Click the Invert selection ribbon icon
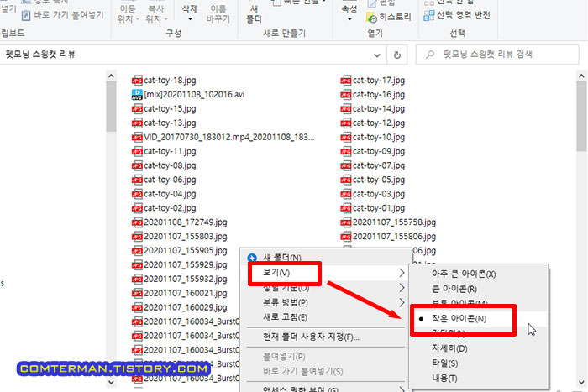The image size is (588, 392). [x=428, y=15]
